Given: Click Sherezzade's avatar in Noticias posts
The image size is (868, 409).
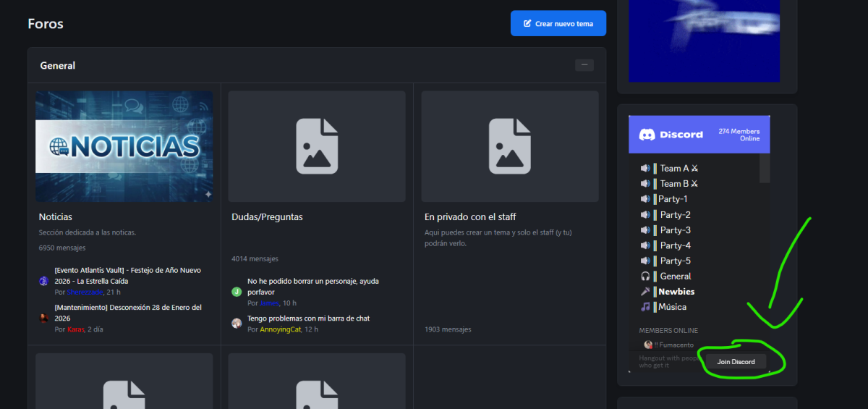Looking at the screenshot, I should (44, 281).
